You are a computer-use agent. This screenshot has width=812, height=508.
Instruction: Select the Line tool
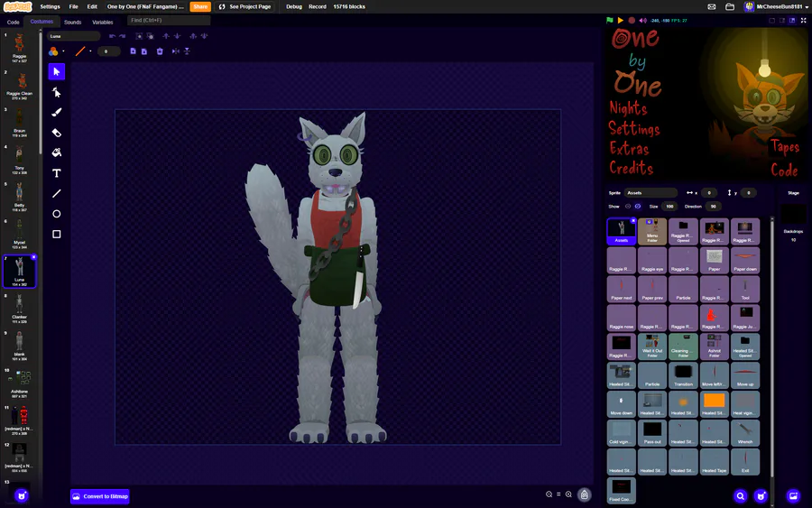[x=57, y=193]
